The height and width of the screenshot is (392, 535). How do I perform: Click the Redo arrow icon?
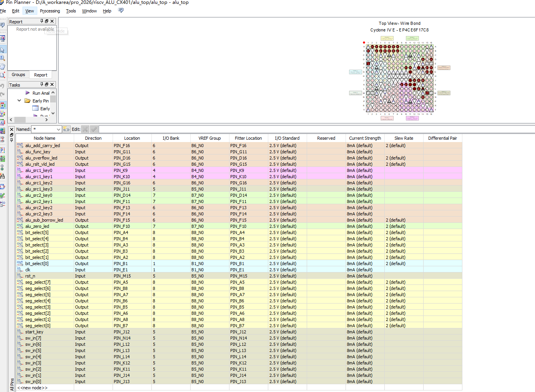tap(2, 94)
